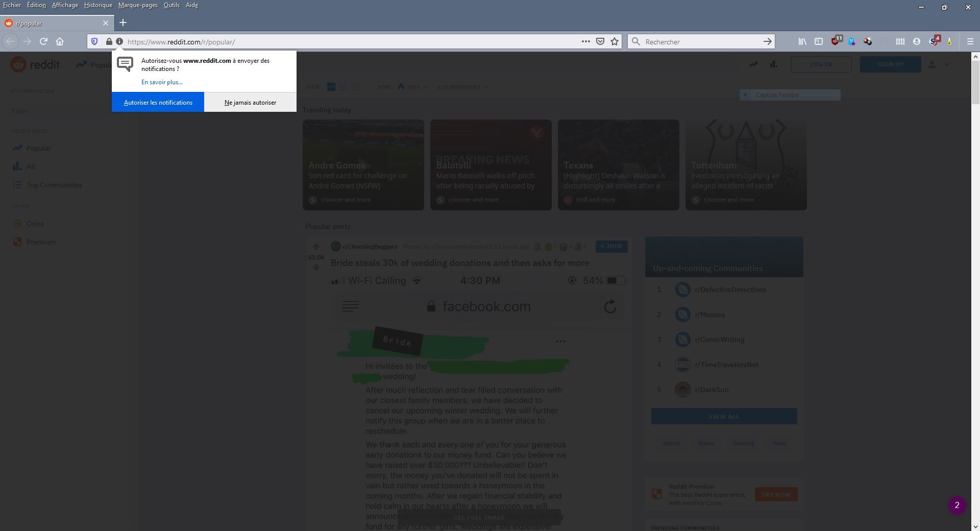Click the search go arrow in Rechercher box
This screenshot has height=531, width=980.
click(767, 42)
